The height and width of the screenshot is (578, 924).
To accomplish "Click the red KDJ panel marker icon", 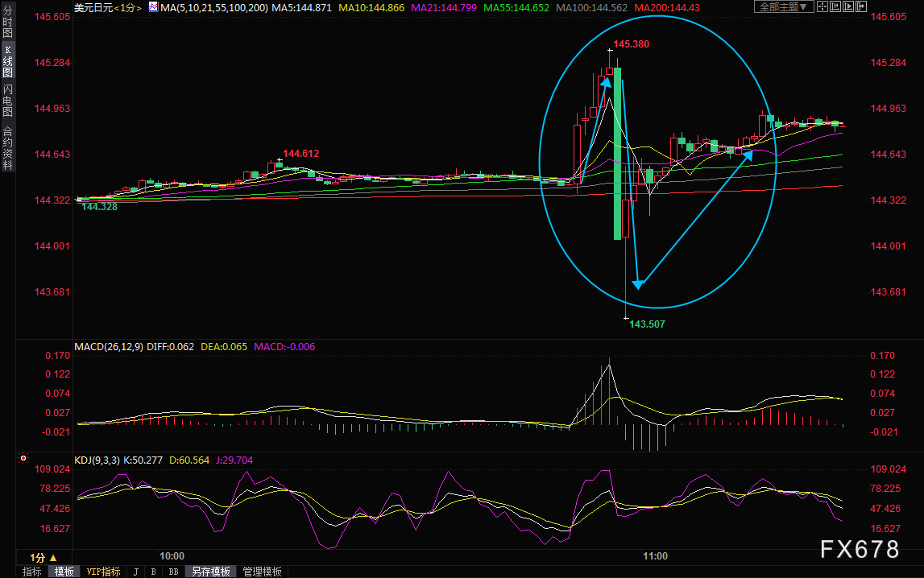I will pyautogui.click(x=23, y=458).
